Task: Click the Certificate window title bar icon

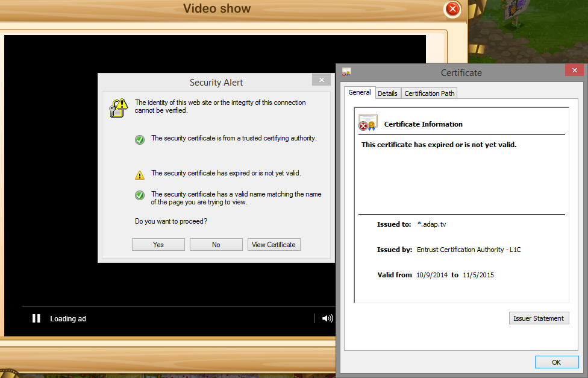Action: [346, 72]
